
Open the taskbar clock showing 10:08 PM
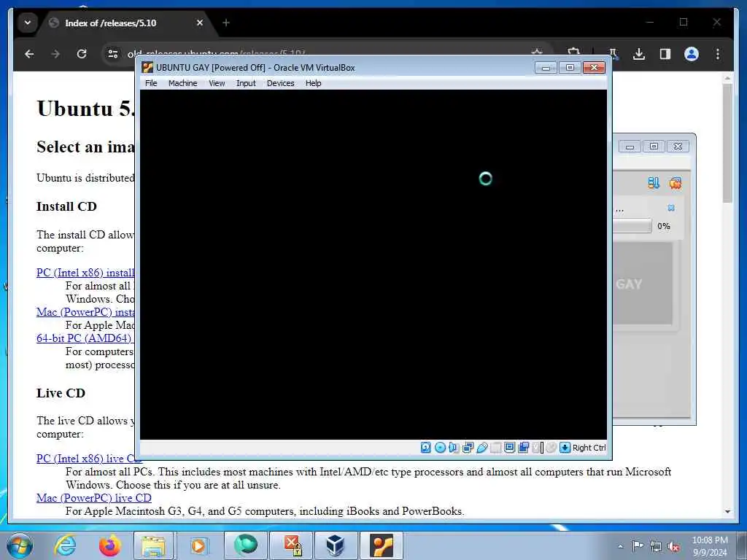pyautogui.click(x=710, y=546)
